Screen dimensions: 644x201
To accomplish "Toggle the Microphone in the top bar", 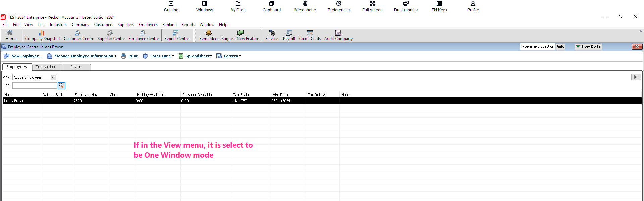I will pos(305,6).
